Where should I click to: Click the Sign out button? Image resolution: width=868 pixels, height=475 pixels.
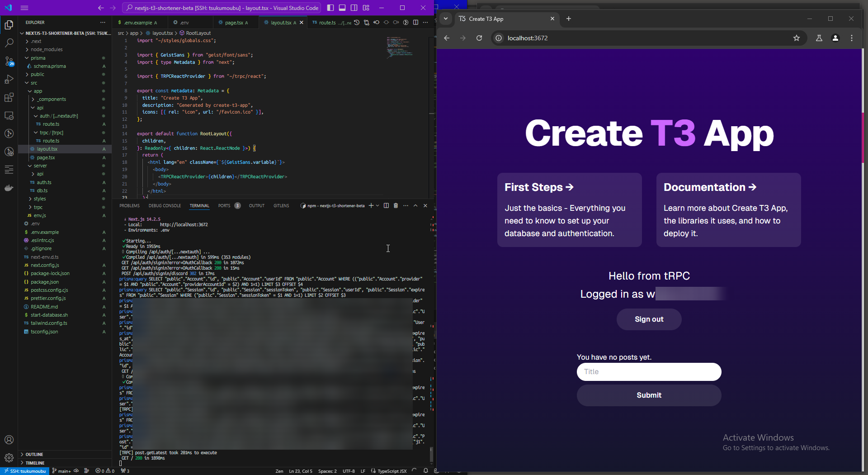pos(649,319)
